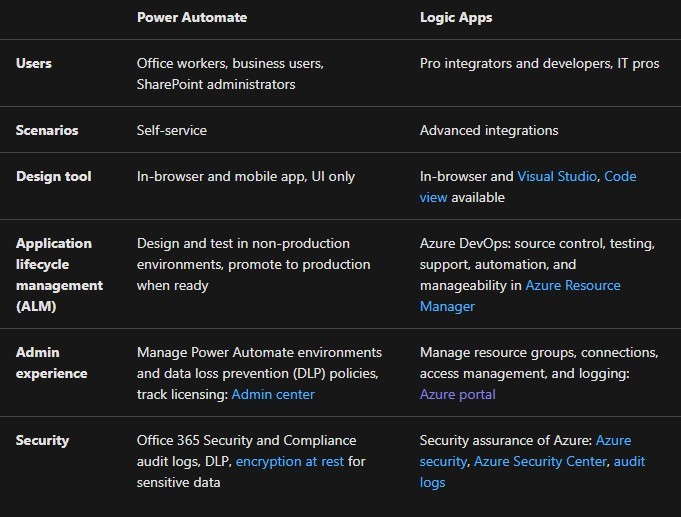Select the Scenarios row label
This screenshot has width=681, height=517.
click(47, 130)
